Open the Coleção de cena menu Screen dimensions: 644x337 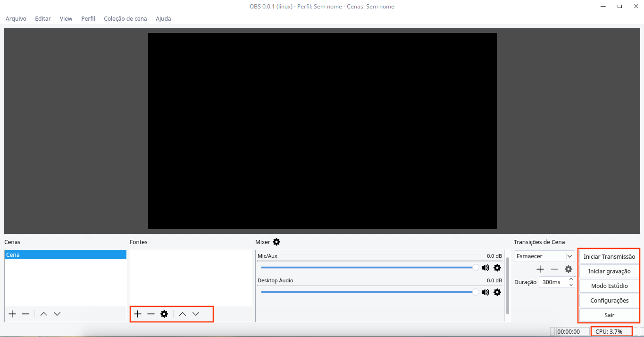125,19
